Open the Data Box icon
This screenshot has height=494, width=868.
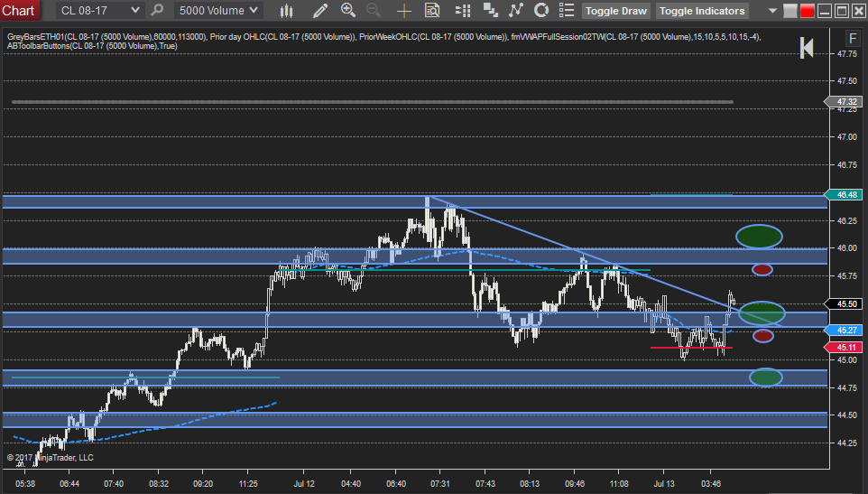432,10
